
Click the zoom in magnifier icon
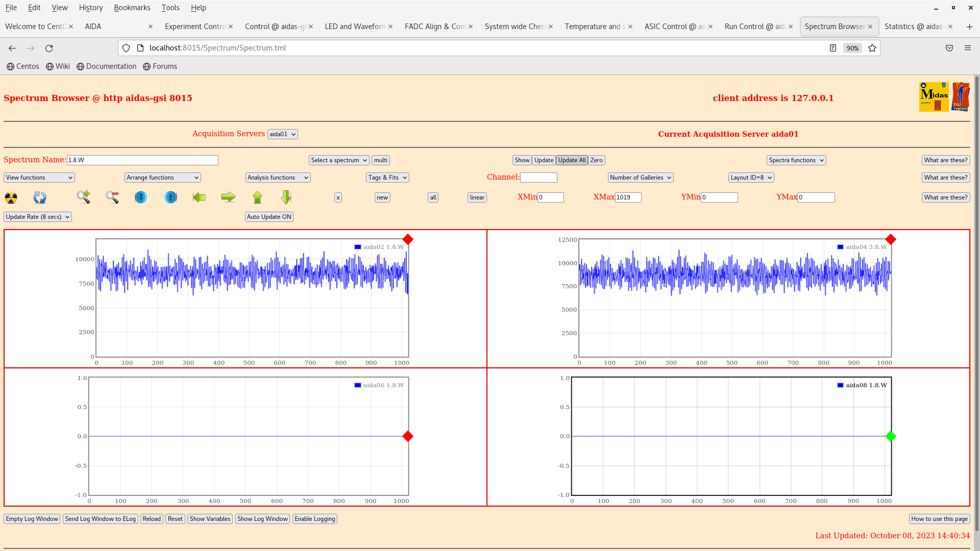[84, 197]
